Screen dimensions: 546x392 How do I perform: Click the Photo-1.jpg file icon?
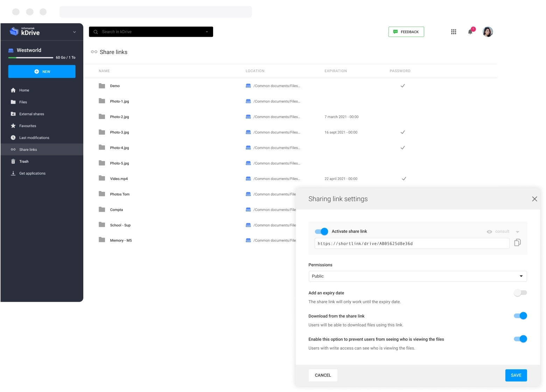102,101
